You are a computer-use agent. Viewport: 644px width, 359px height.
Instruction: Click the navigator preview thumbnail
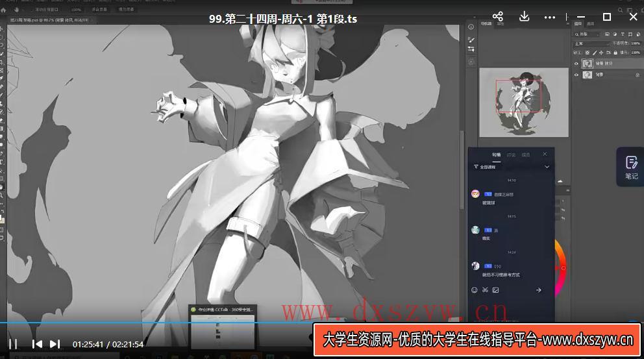point(524,103)
